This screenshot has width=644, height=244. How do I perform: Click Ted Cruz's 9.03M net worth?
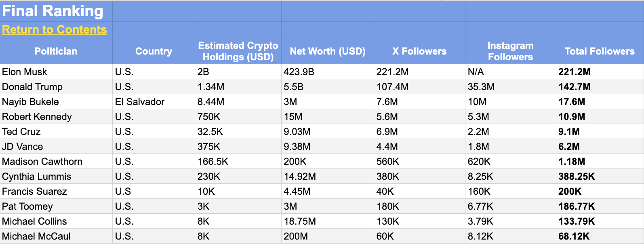pyautogui.click(x=297, y=132)
